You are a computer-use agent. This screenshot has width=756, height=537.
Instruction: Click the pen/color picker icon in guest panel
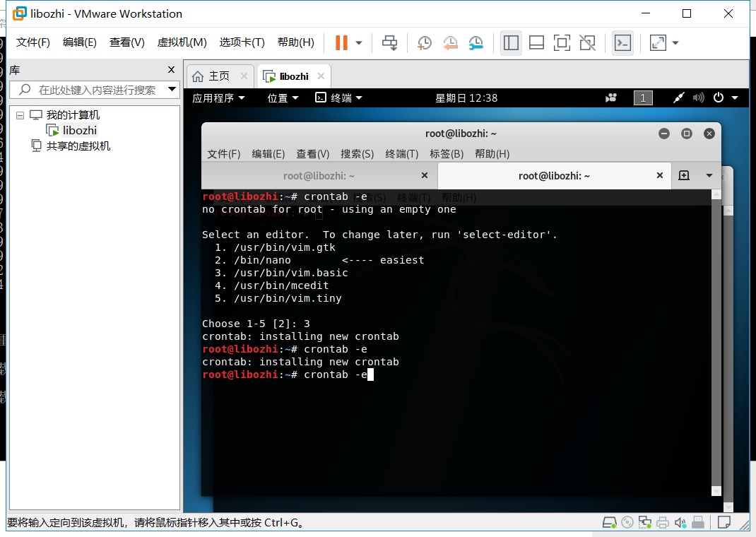click(679, 98)
